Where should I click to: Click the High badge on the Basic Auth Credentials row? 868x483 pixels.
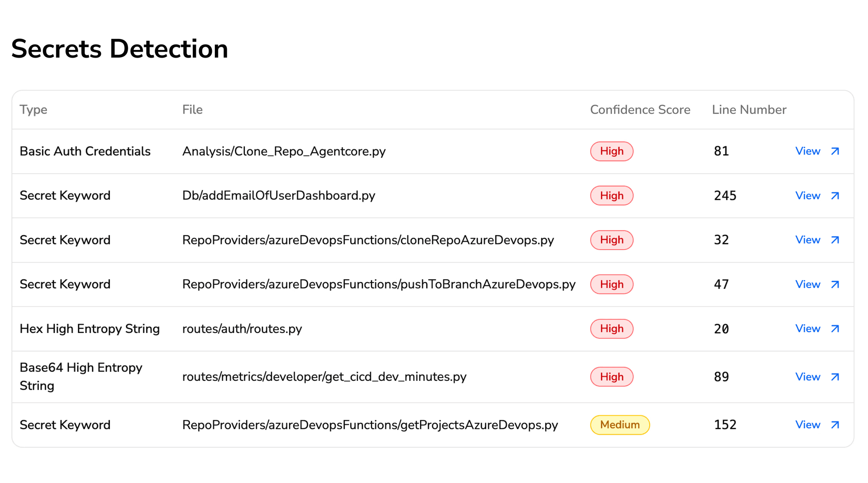point(612,151)
